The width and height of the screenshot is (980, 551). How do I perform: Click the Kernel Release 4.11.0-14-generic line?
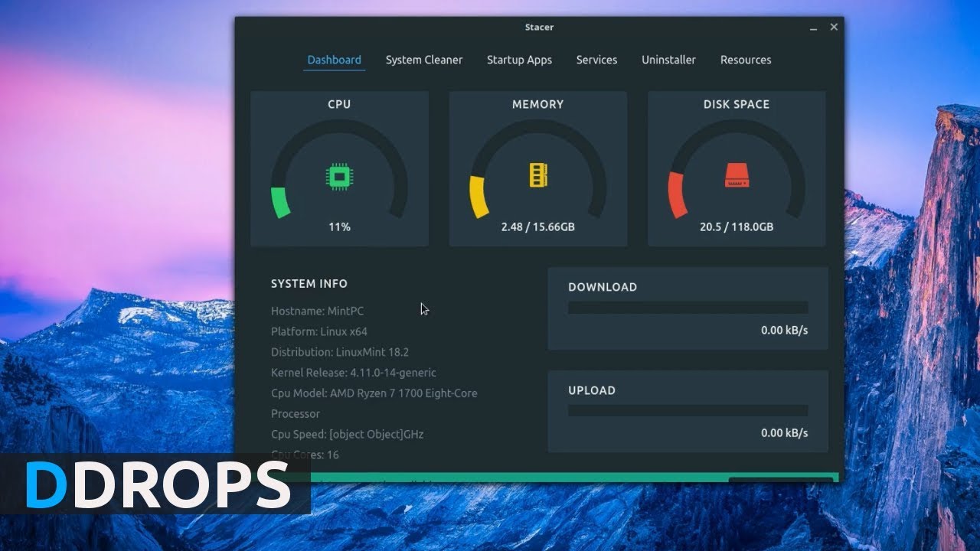click(354, 373)
